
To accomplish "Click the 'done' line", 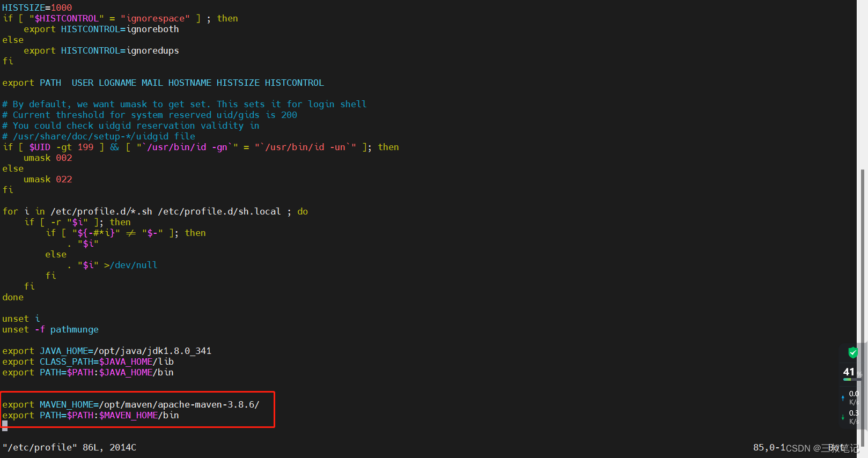I will (13, 297).
